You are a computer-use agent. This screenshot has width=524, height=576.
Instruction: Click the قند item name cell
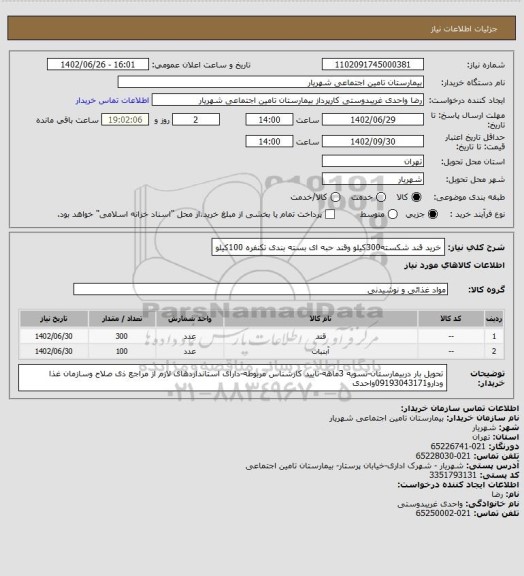coord(320,336)
